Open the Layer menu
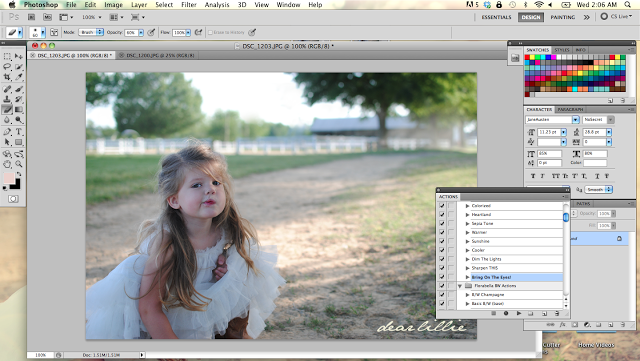640x361 pixels. click(139, 4)
